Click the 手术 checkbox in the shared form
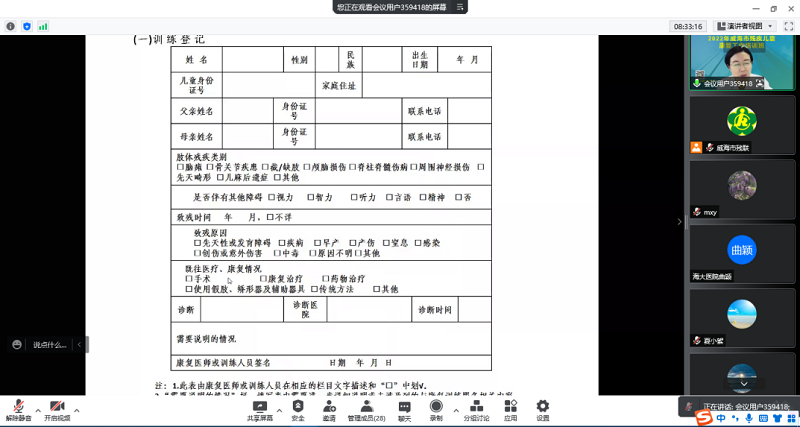The height and width of the screenshot is (427, 800). (189, 279)
